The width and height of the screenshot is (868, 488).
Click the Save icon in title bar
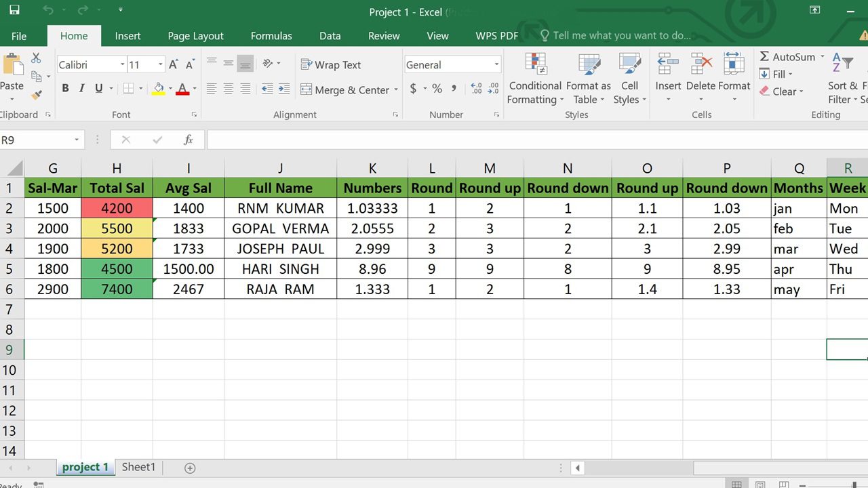pos(14,10)
